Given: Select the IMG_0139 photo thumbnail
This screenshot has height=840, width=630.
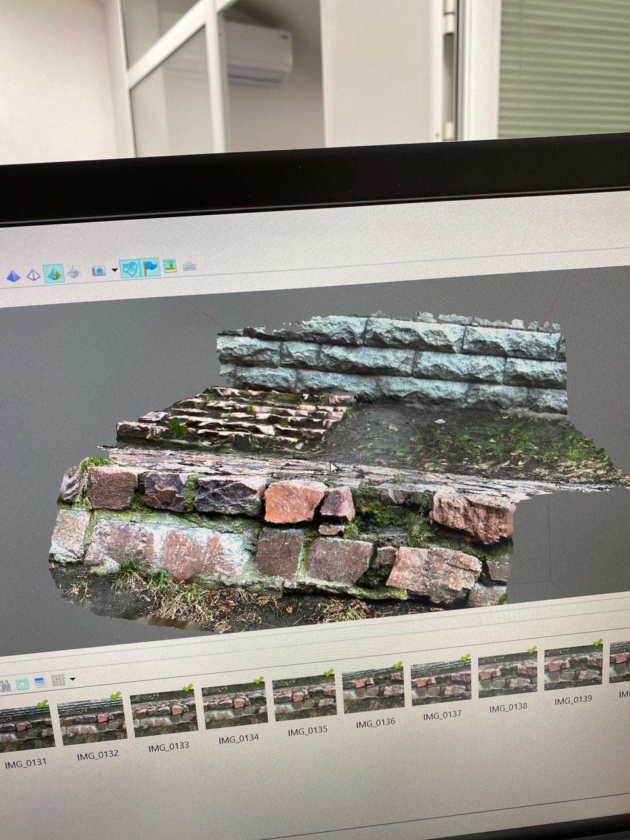Looking at the screenshot, I should (x=574, y=667).
